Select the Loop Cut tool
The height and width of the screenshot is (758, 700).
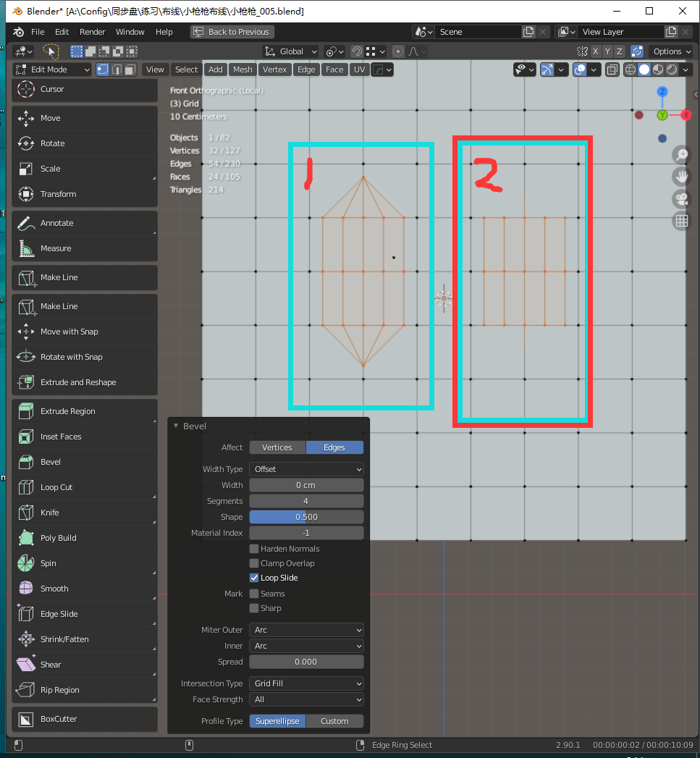click(85, 487)
